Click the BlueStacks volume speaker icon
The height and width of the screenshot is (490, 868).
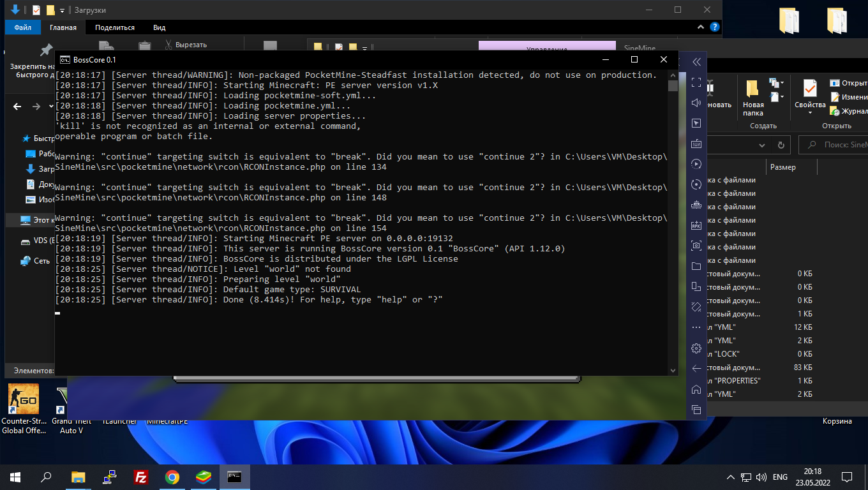click(x=696, y=103)
